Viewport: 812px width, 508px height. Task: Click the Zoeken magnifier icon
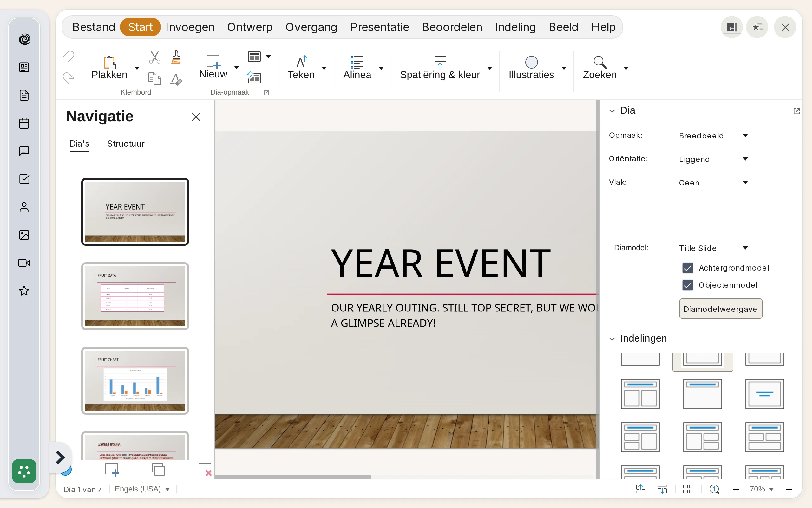point(600,62)
